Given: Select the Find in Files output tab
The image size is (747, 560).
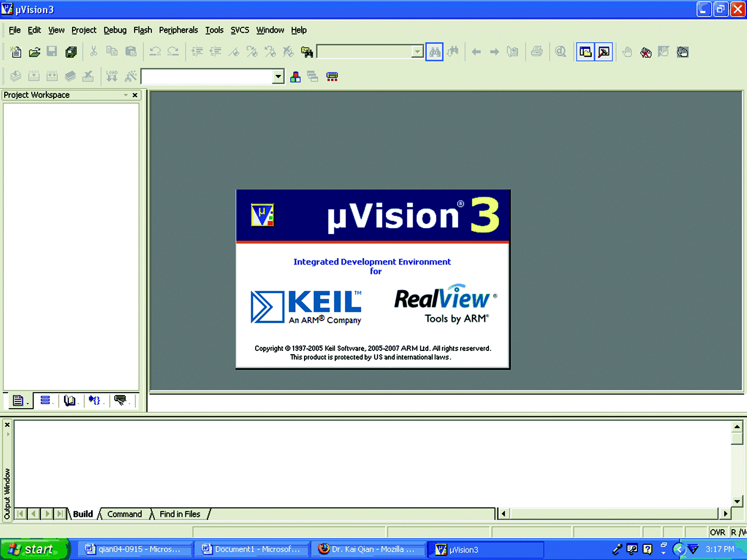Looking at the screenshot, I should pyautogui.click(x=180, y=514).
